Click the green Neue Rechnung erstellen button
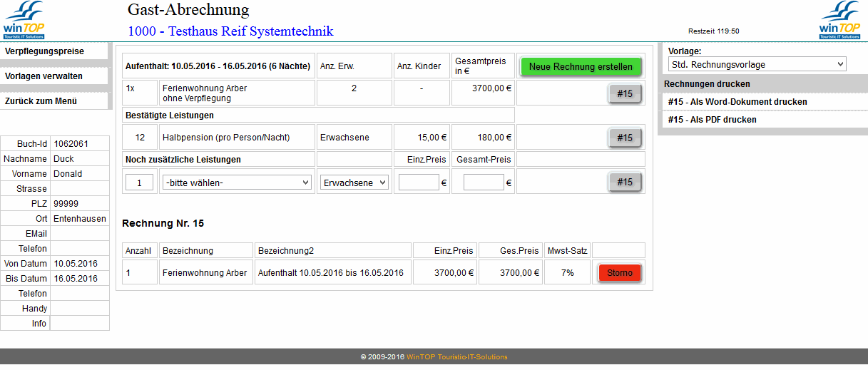The width and height of the screenshot is (868, 370). [x=581, y=66]
